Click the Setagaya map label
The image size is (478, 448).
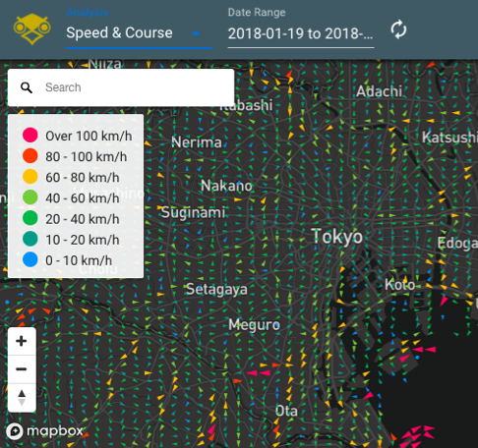point(216,289)
